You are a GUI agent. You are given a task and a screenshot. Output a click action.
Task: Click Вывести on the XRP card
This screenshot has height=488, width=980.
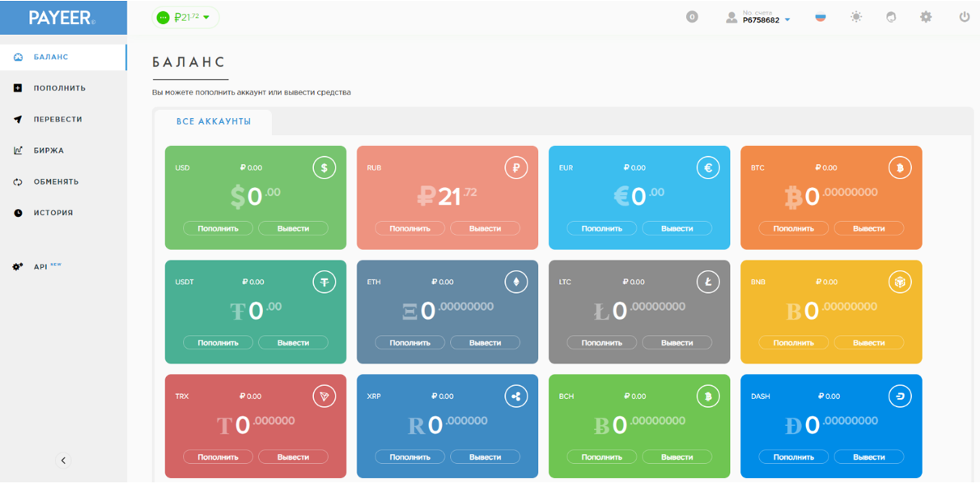(x=485, y=457)
